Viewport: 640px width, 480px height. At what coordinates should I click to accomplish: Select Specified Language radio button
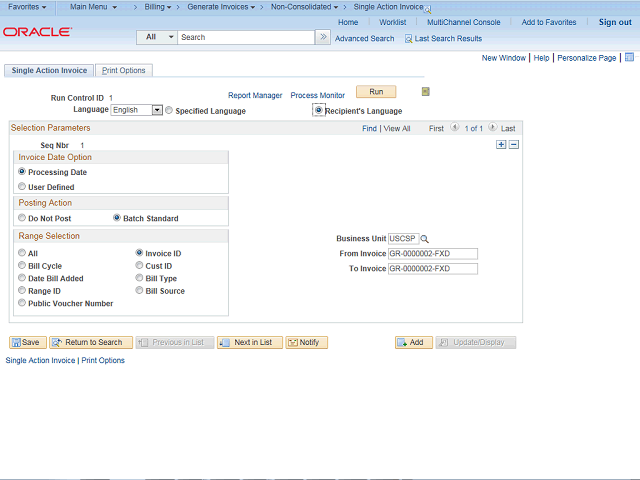(x=169, y=110)
